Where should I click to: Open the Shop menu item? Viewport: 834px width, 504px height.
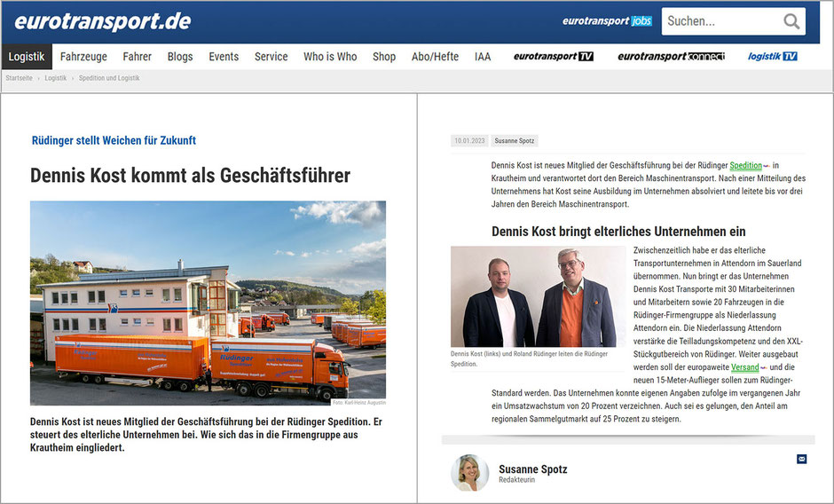384,57
